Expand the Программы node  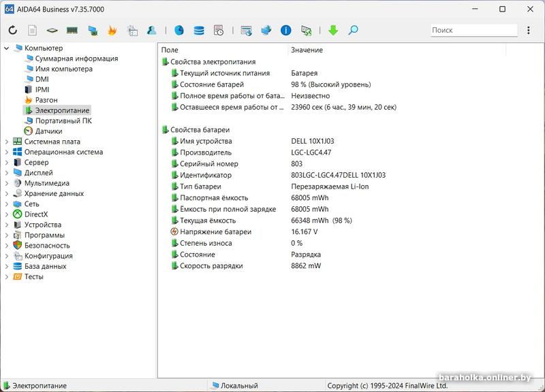[7, 235]
